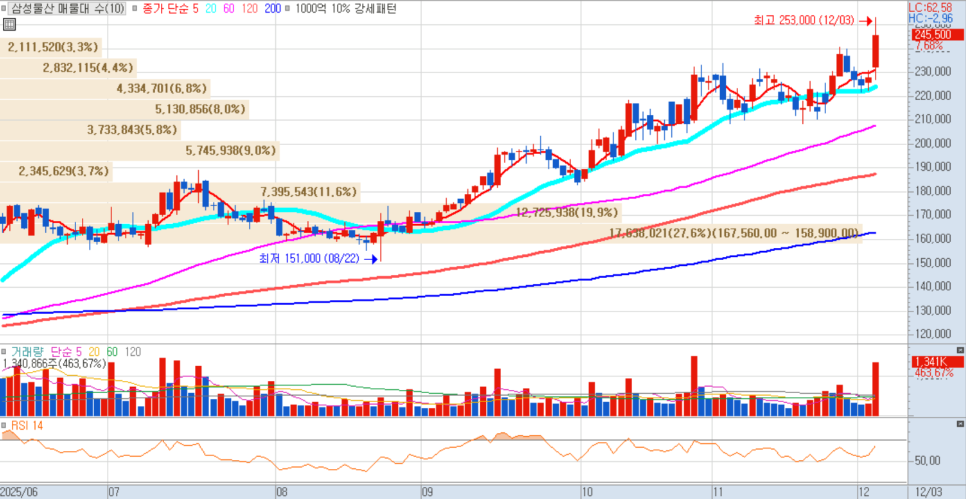Click the 2025/06 date axis label

[x=20, y=493]
